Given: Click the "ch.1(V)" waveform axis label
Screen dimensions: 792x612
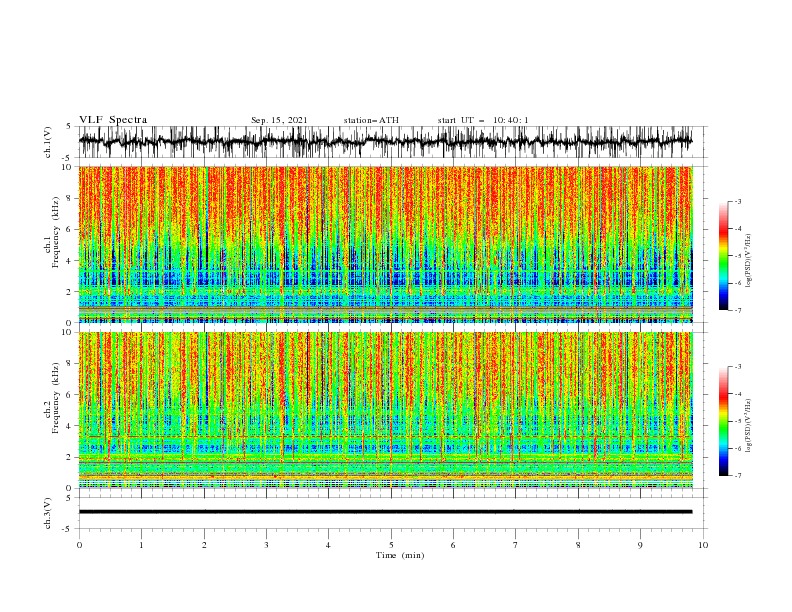Looking at the screenshot, I should click(48, 142).
